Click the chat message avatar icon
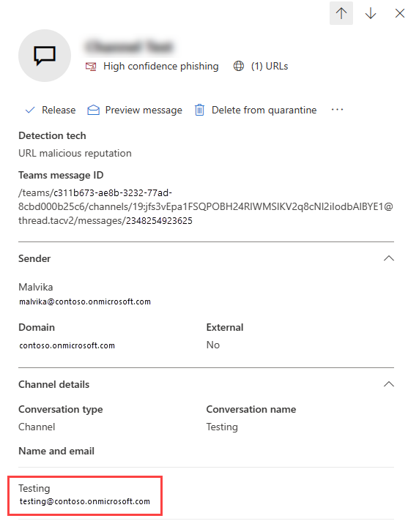408x532 pixels. pyautogui.click(x=45, y=56)
